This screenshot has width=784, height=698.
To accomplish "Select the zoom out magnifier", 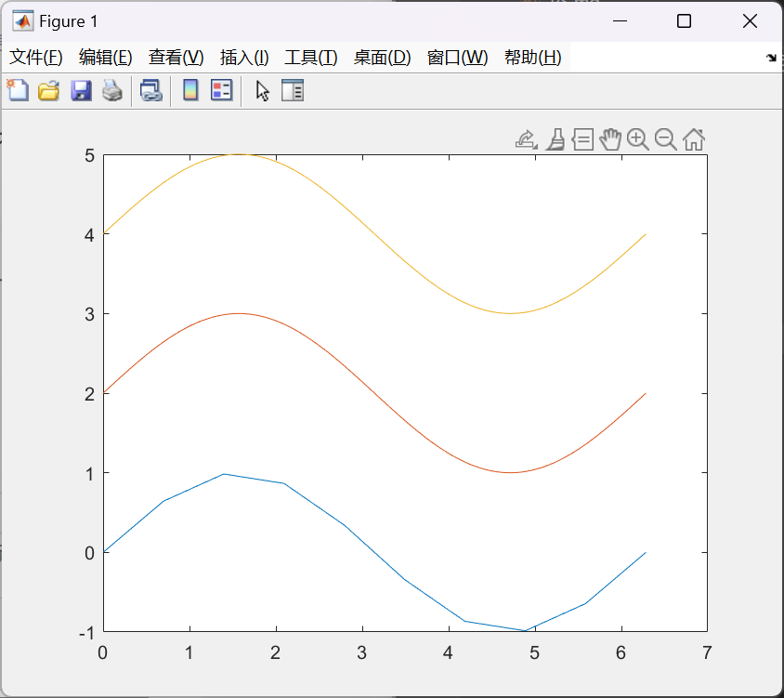I will [665, 139].
